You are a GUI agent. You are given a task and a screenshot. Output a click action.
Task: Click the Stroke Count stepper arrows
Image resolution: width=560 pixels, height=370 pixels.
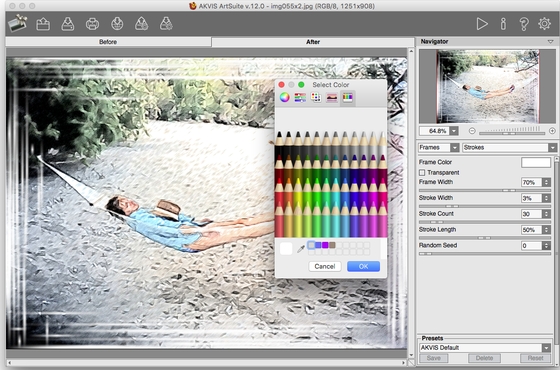click(546, 214)
